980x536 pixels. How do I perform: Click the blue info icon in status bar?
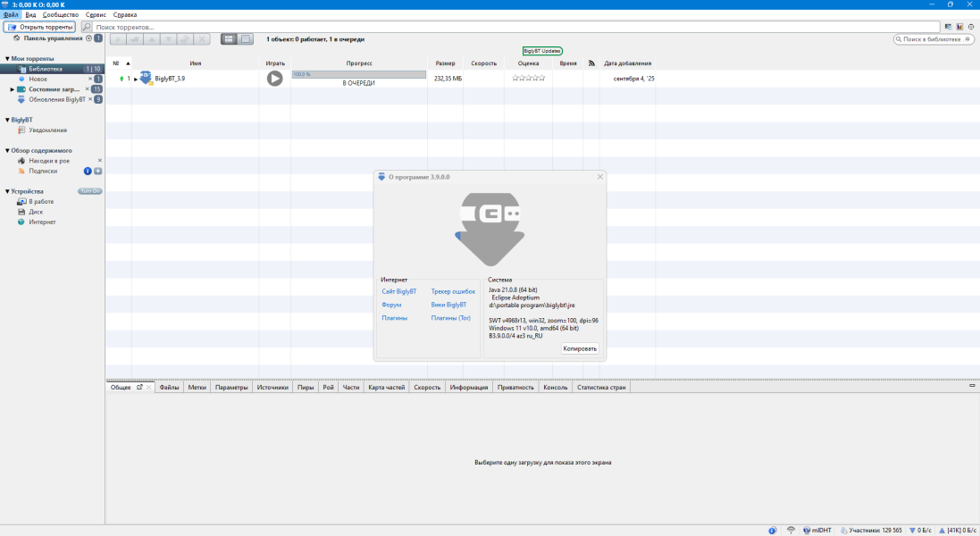[x=772, y=530]
